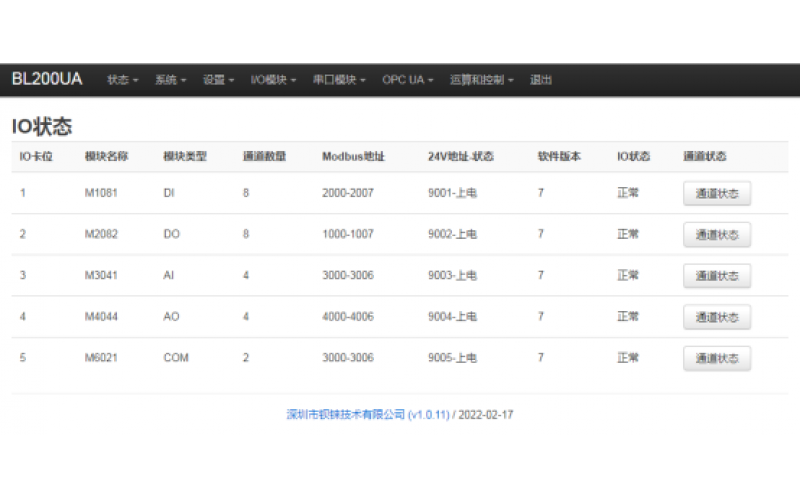Click the DI module type cell
Viewport: 800px width, 500px height.
[169, 193]
